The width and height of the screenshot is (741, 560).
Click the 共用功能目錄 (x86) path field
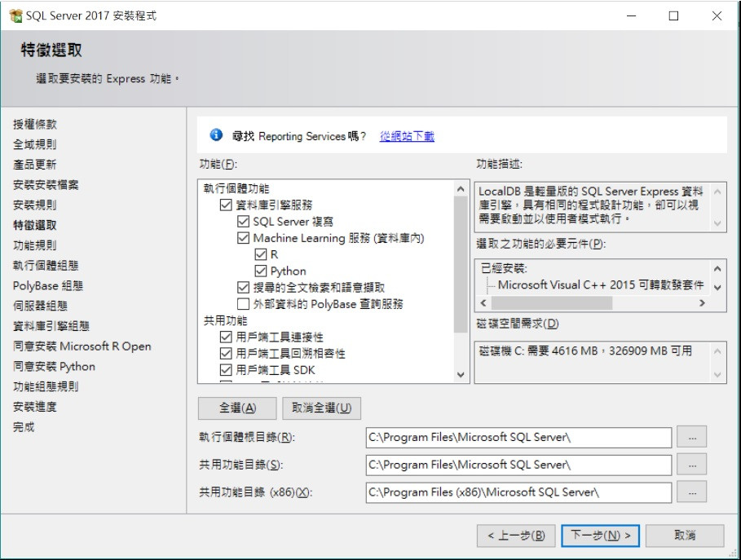518,492
